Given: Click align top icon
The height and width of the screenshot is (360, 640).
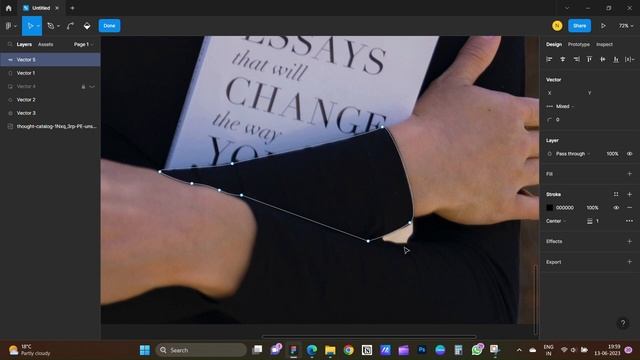Looking at the screenshot, I should [589, 60].
